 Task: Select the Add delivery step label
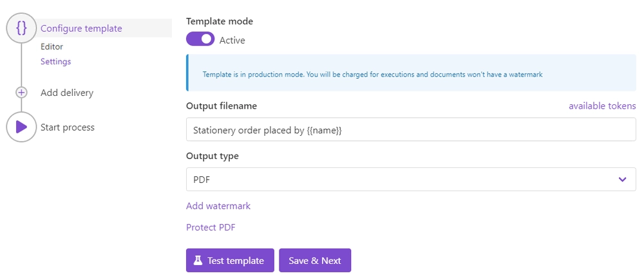(x=67, y=93)
